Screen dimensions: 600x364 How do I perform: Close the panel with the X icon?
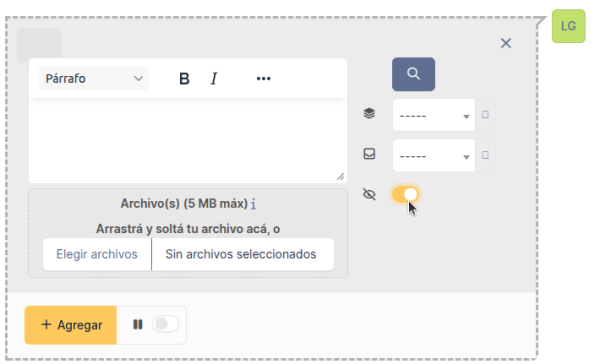(x=506, y=43)
